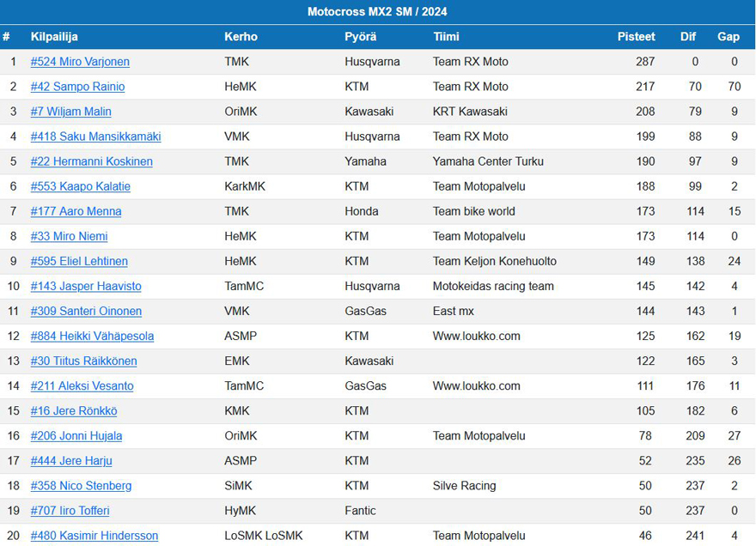Click the #7 Wiljam Malin link
The height and width of the screenshot is (546, 756).
[70, 112]
